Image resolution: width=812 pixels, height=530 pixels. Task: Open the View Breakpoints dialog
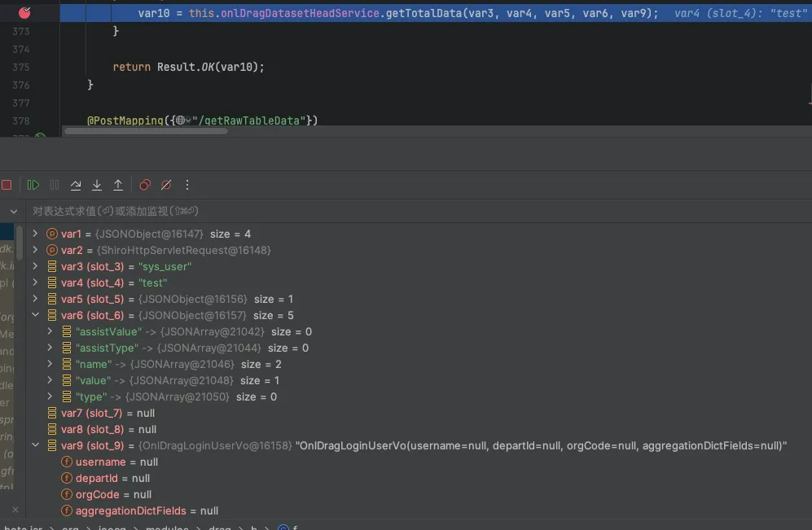[145, 186]
